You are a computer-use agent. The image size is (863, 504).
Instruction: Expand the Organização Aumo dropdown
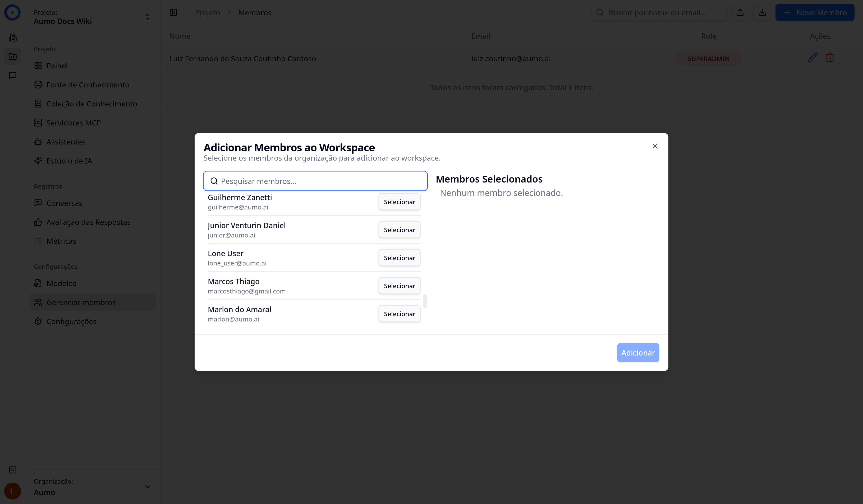[147, 487]
